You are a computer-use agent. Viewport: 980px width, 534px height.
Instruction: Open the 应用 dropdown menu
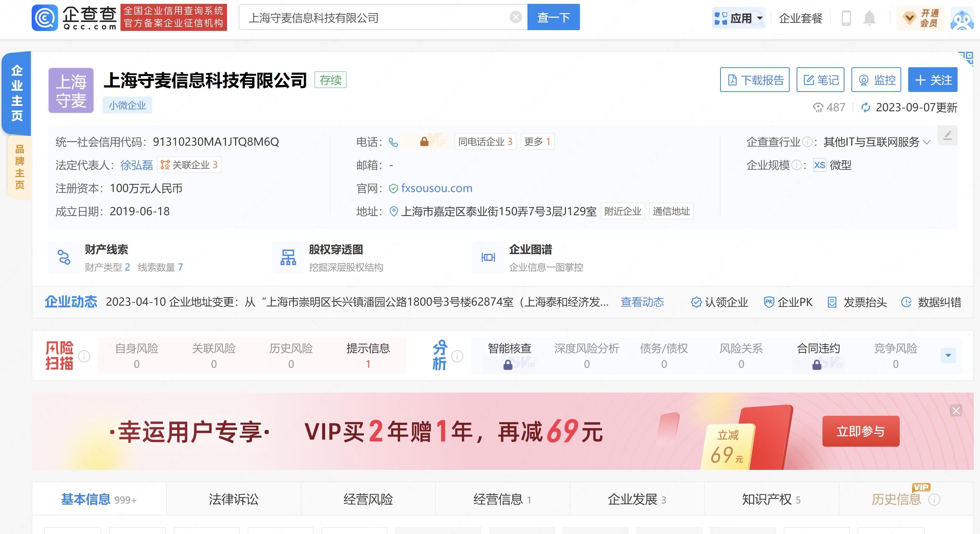pyautogui.click(x=739, y=18)
